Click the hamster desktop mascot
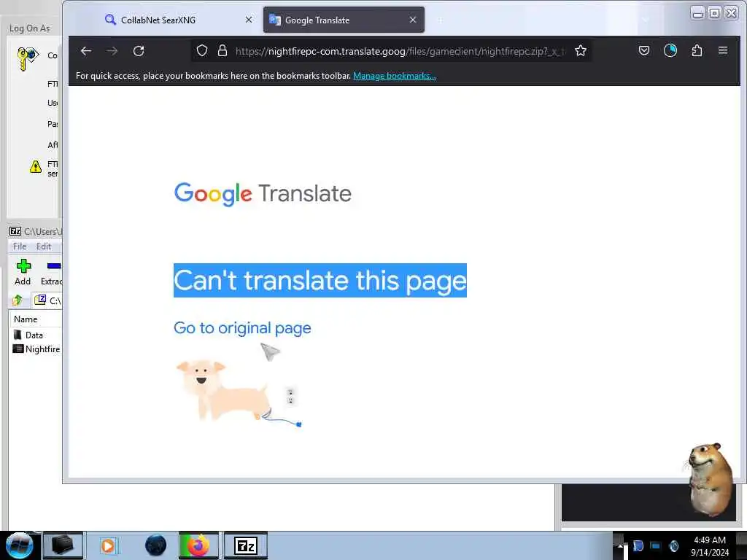747x560 pixels. [x=711, y=480]
